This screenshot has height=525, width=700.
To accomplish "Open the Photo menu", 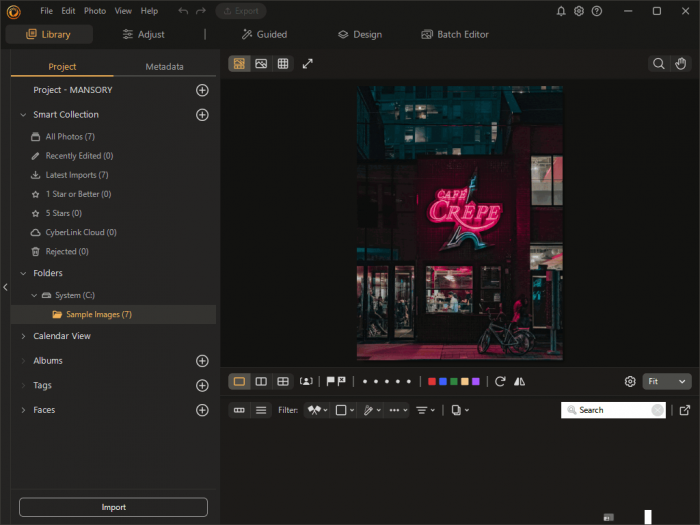I will (x=95, y=11).
